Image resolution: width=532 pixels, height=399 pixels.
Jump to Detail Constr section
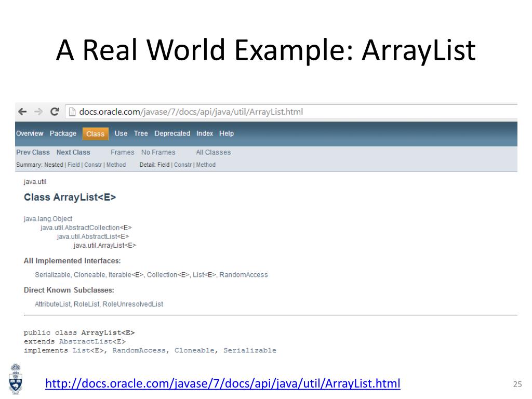point(183,165)
